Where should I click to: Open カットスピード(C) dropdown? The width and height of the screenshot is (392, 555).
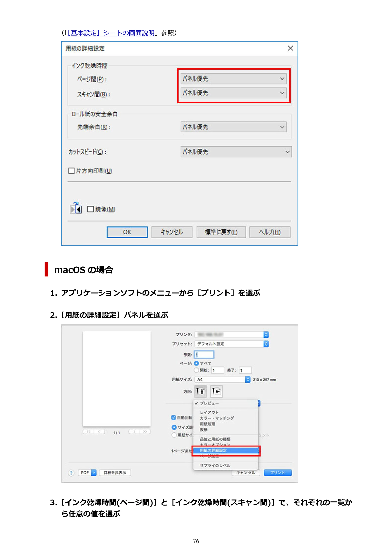point(236,152)
